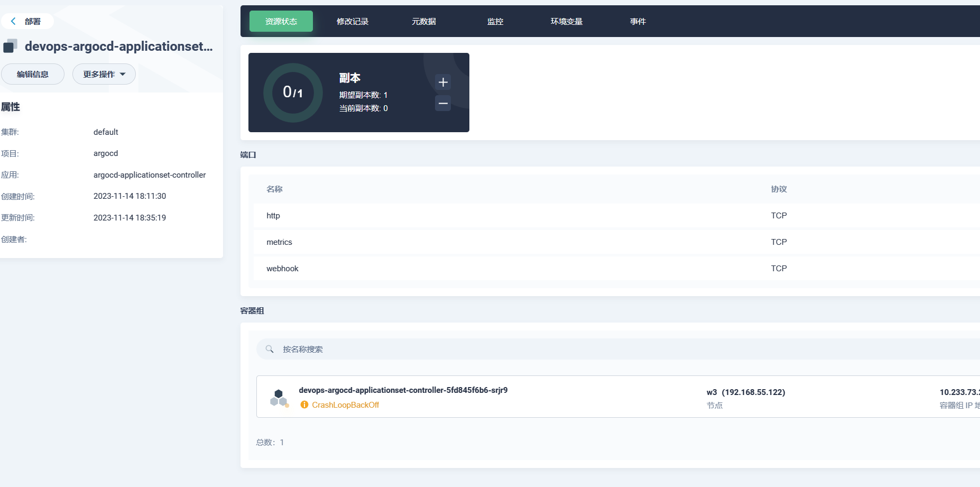The width and height of the screenshot is (980, 487).
Task: Click the 编辑信息 button
Action: coord(33,74)
